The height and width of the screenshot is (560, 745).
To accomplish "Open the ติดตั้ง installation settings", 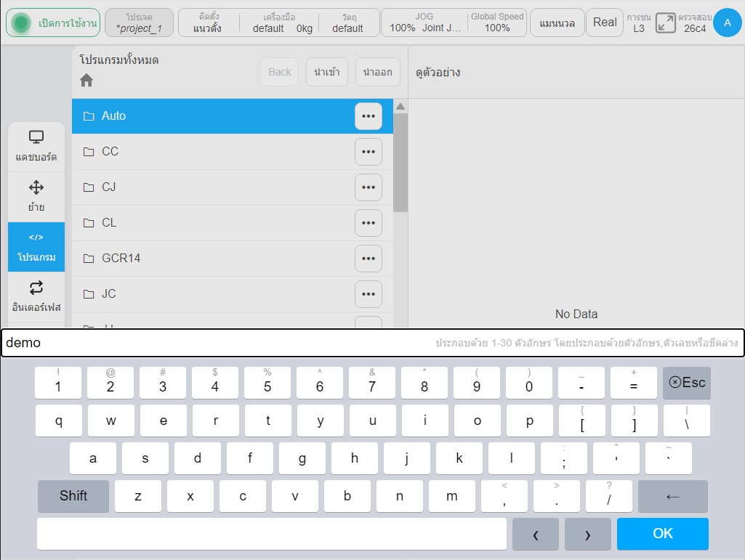I will click(x=207, y=23).
